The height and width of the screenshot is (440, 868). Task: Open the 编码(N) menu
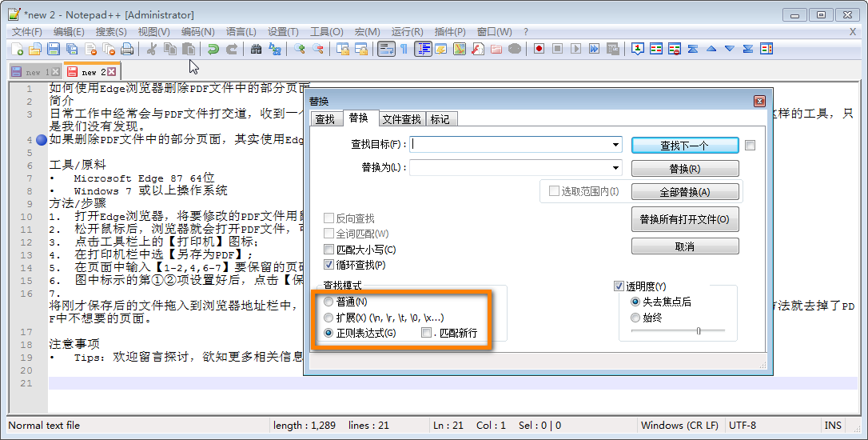point(198,32)
